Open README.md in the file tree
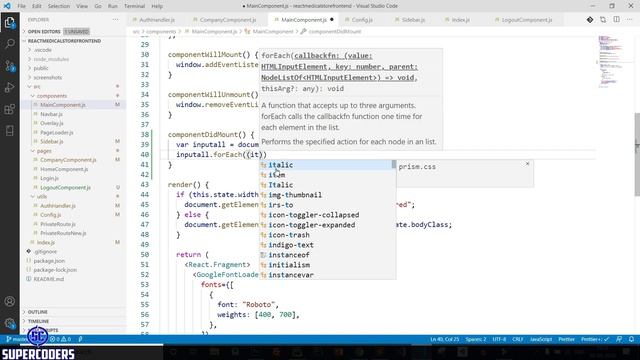Viewport: 640px width, 360px height. [x=49, y=279]
